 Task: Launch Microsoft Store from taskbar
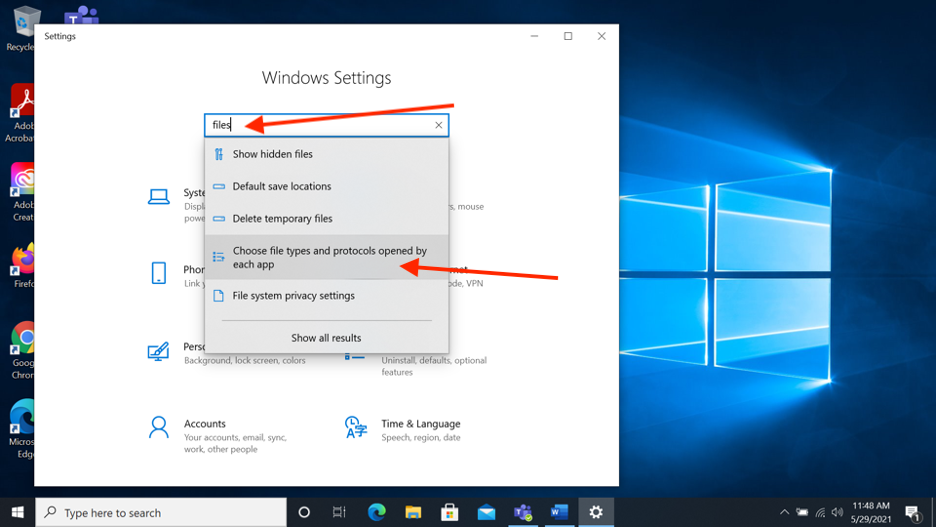pyautogui.click(x=449, y=512)
